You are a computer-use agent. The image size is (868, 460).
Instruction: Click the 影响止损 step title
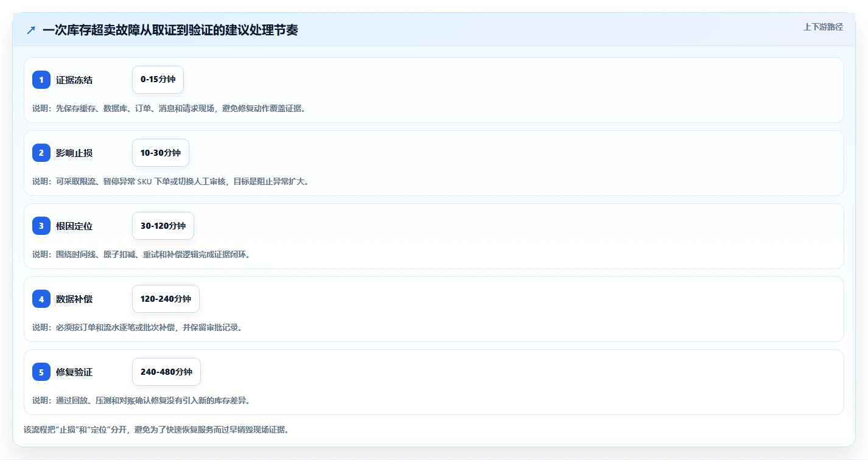pyautogui.click(x=74, y=153)
